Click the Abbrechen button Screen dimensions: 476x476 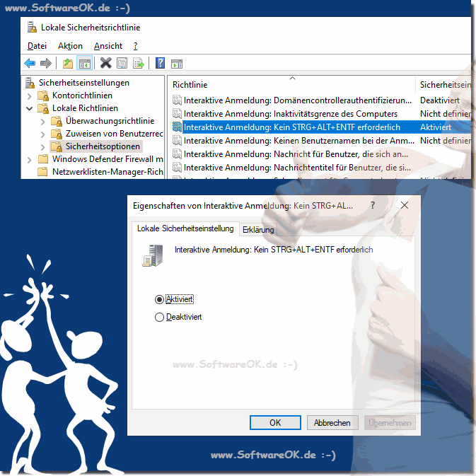332,422
